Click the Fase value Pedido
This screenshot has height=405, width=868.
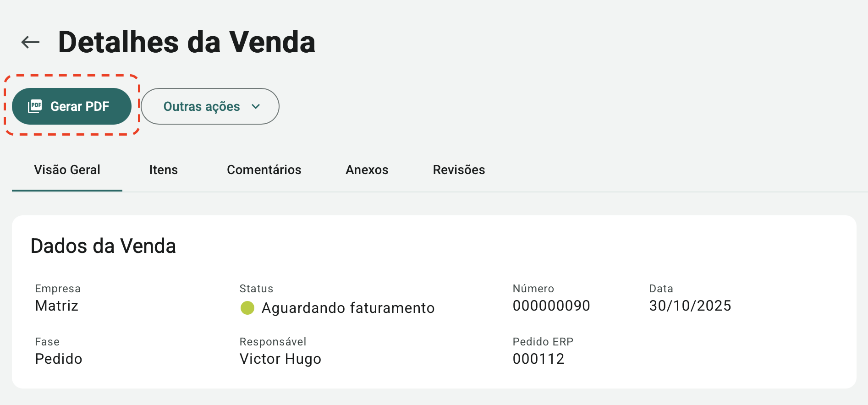pos(59,359)
